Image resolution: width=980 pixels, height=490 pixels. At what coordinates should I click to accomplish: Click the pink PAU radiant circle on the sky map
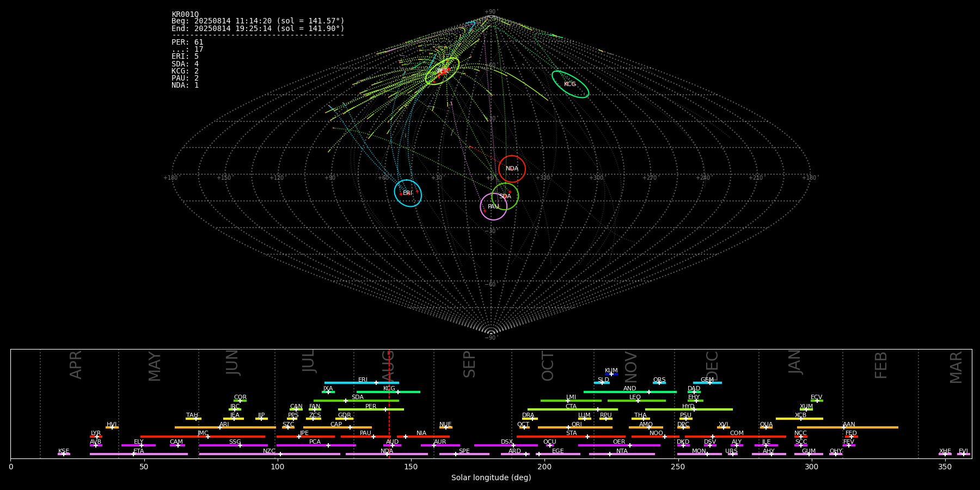click(493, 206)
